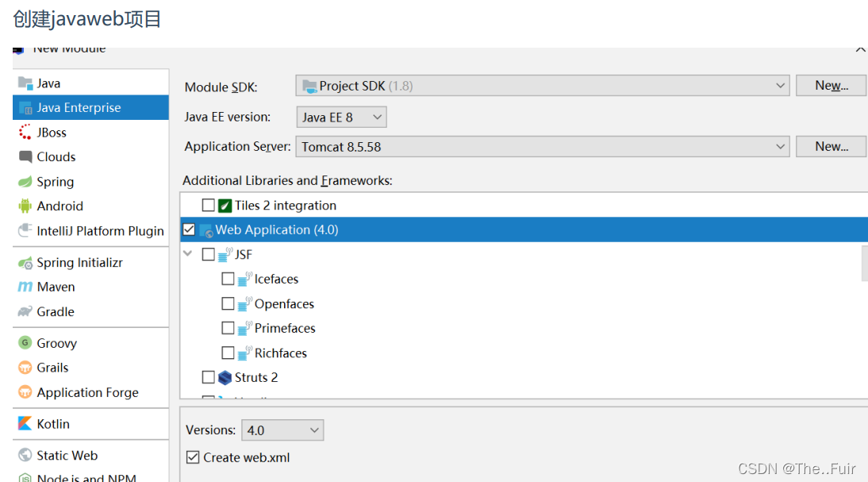868x482 pixels.
Task: Enable the Tiles 2 integration checkbox
Action: point(208,205)
